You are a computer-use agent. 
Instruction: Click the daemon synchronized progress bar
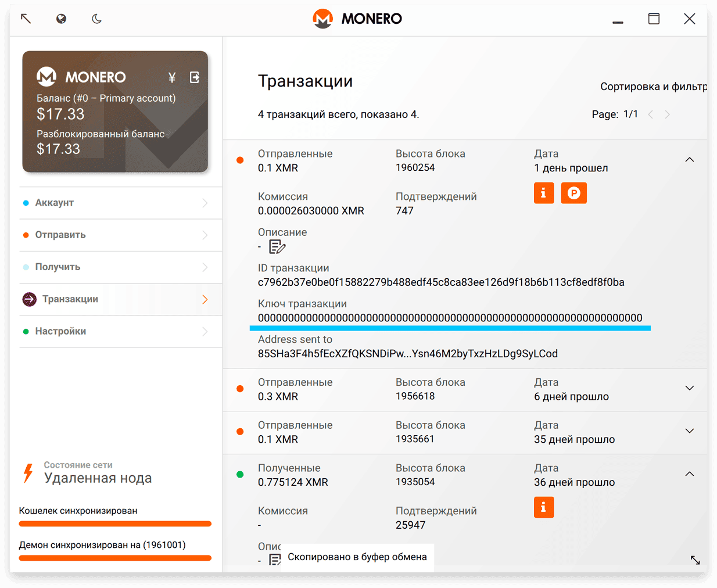click(x=115, y=558)
